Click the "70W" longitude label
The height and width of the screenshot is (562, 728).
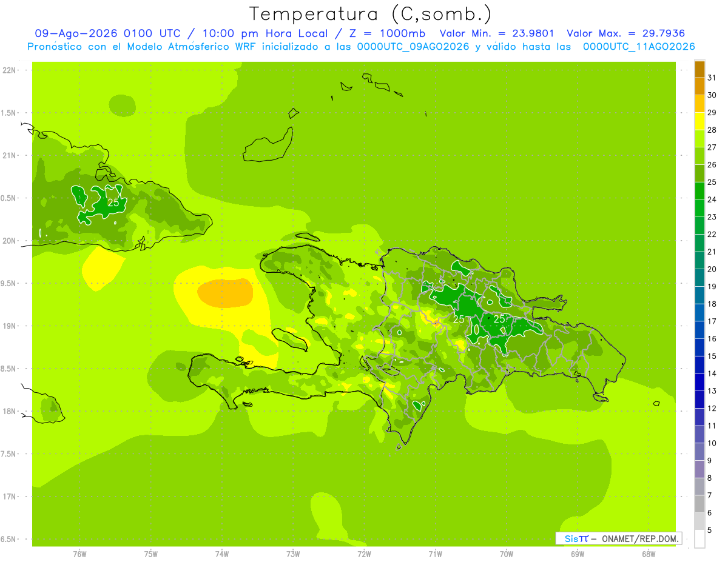click(507, 554)
